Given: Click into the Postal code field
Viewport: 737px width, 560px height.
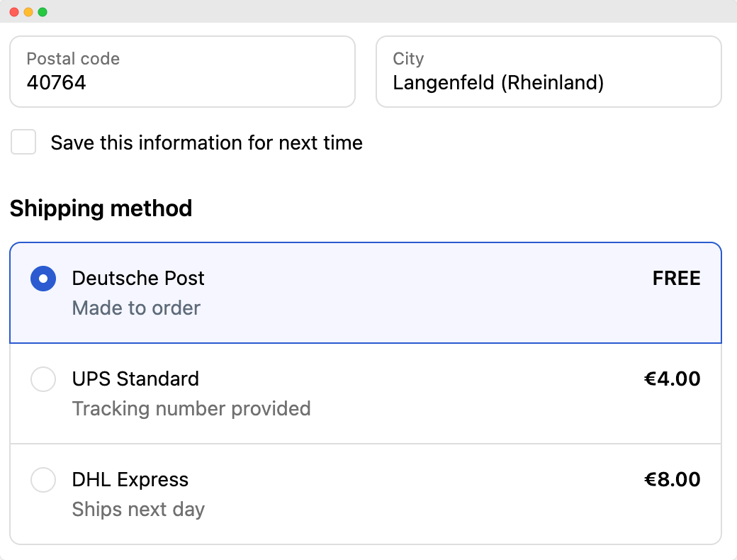Looking at the screenshot, I should pos(182,72).
